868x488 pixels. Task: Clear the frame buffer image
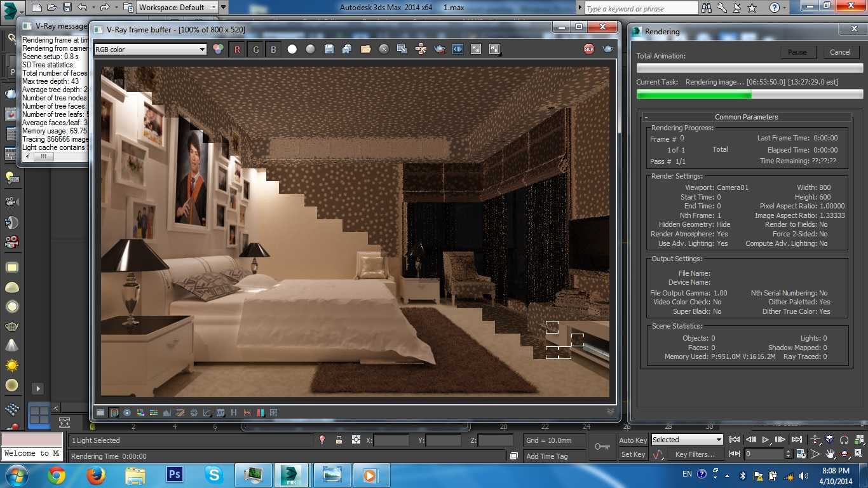point(384,49)
